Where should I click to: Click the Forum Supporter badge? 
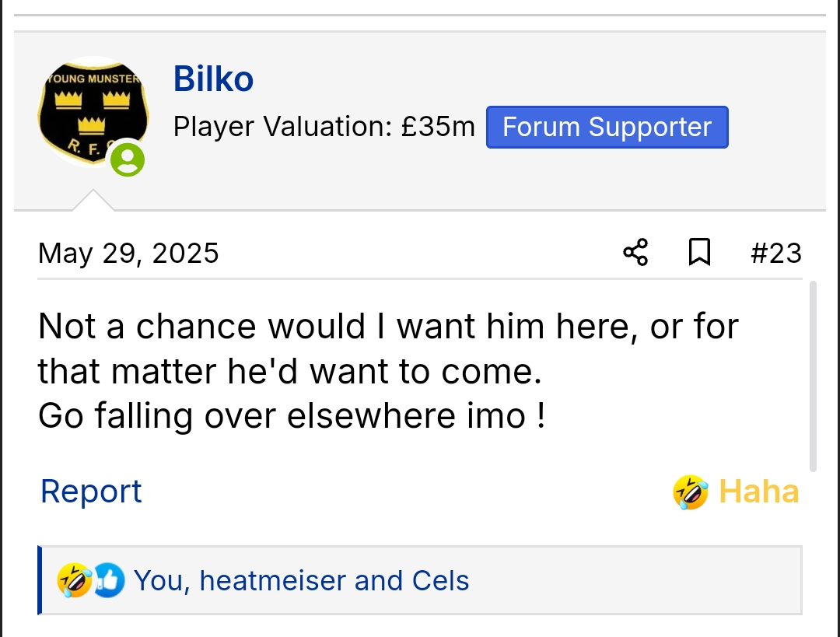(x=607, y=128)
